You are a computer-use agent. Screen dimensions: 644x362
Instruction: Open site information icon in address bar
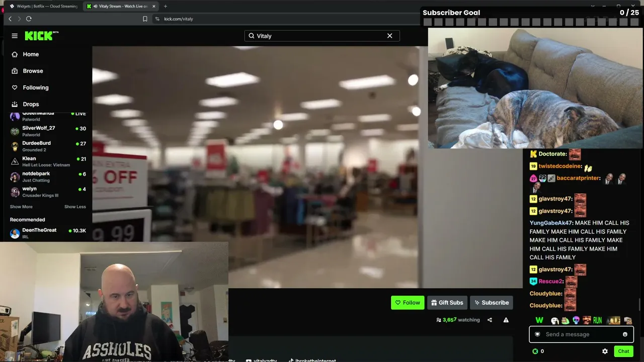(157, 19)
